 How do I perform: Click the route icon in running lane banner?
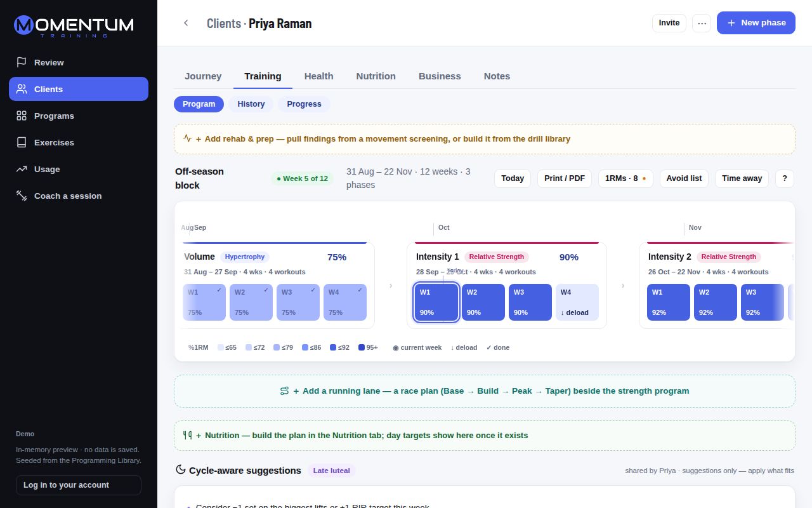(284, 391)
